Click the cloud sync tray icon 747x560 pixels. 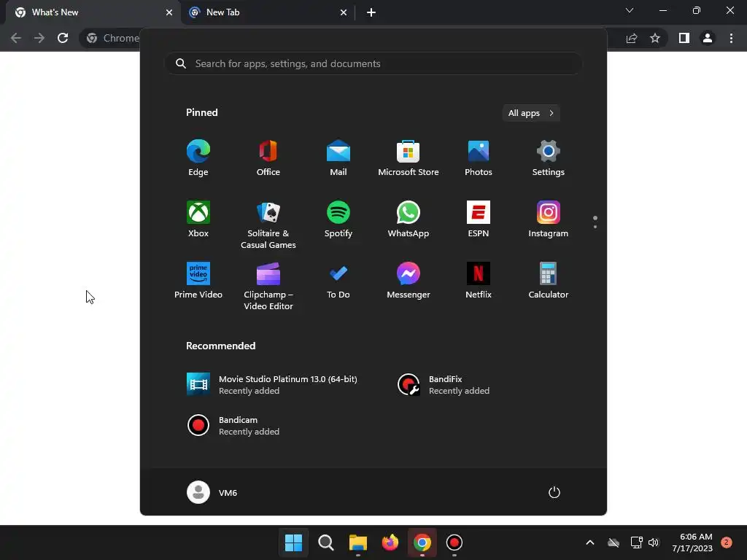tap(614, 542)
